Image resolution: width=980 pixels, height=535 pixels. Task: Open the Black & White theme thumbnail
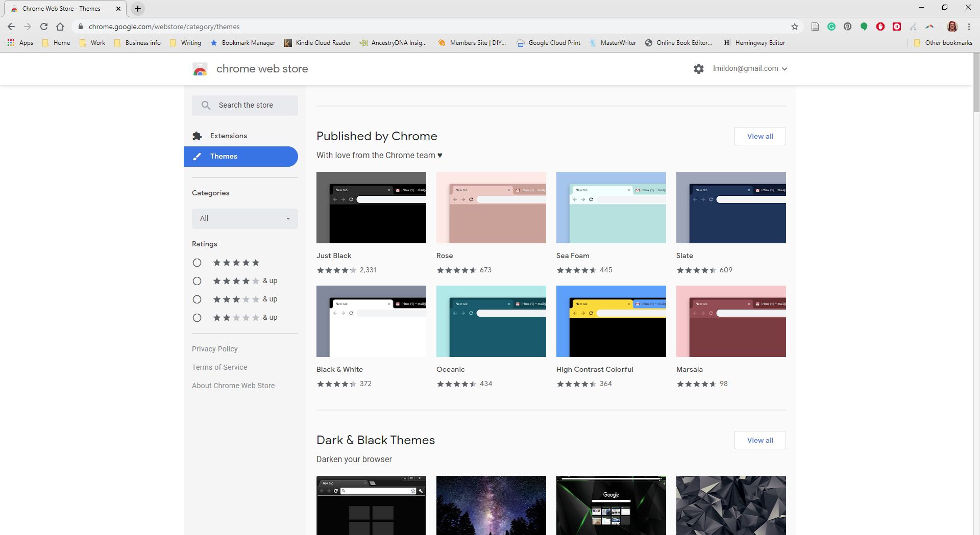(371, 321)
